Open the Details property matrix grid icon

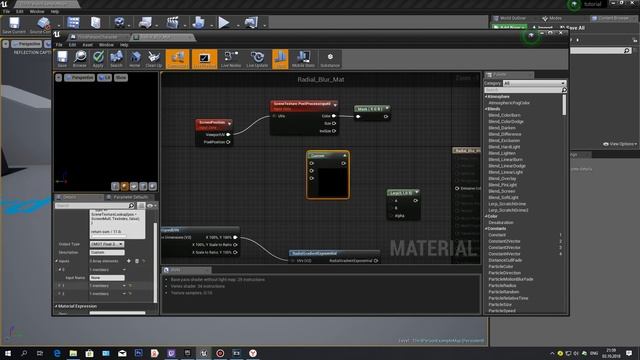141,206
